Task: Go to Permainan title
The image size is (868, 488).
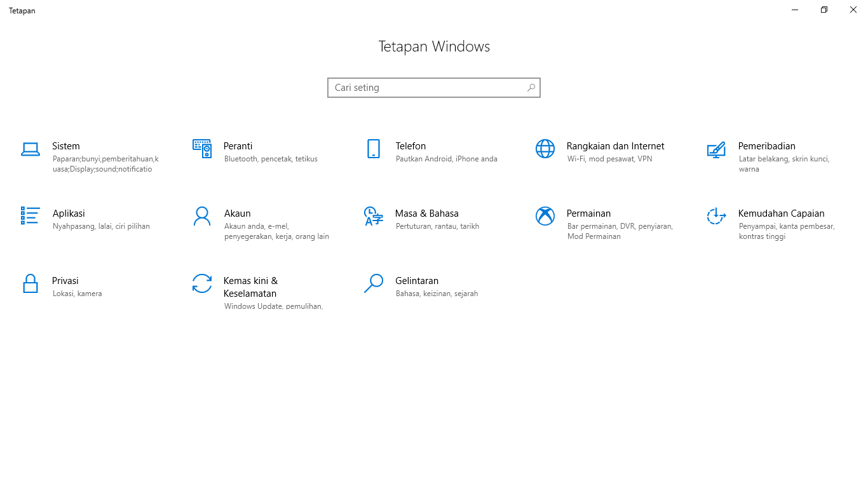Action: [x=589, y=213]
